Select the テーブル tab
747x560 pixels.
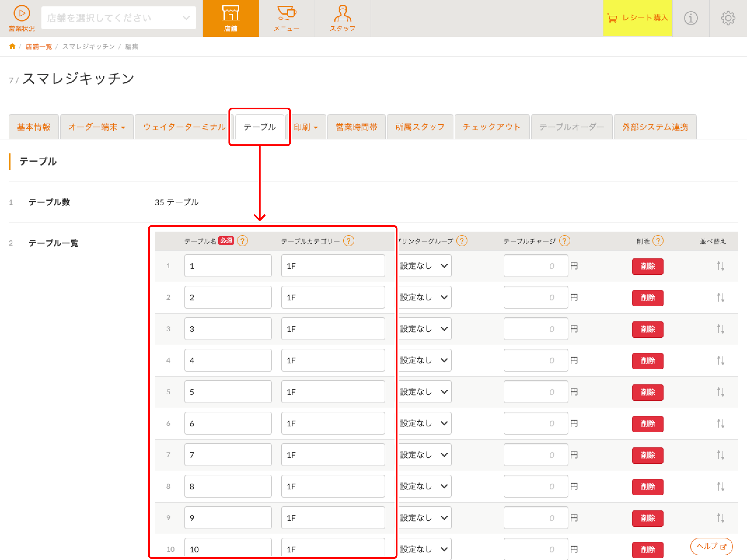coord(259,127)
